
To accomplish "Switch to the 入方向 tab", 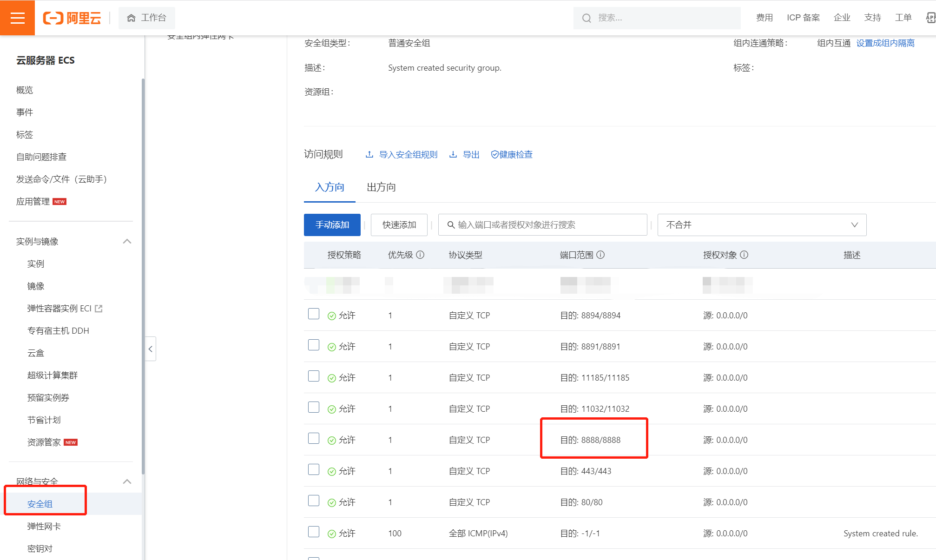I will tap(330, 187).
